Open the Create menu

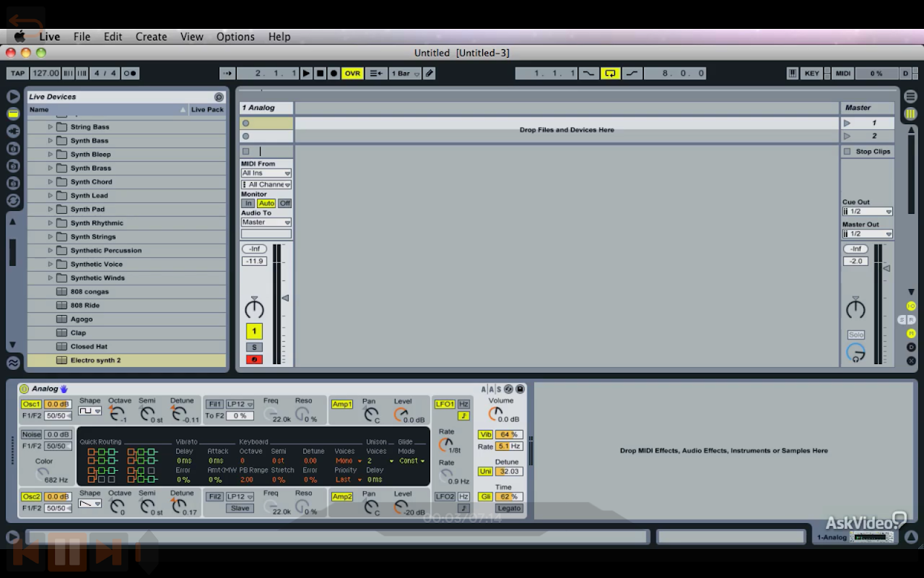(151, 37)
